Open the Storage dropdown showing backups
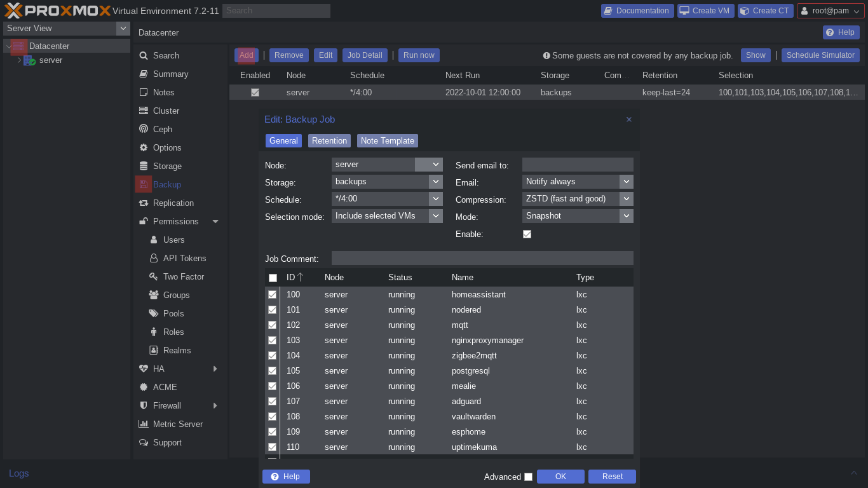Viewport: 868px width, 488px height. coord(436,182)
